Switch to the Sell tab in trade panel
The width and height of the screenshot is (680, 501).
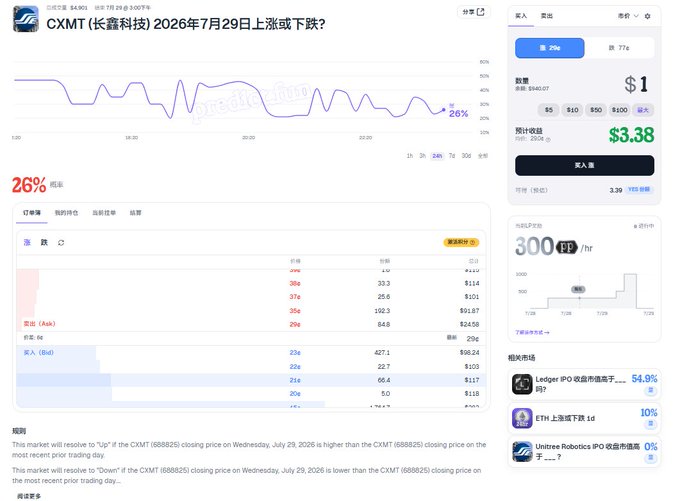546,16
